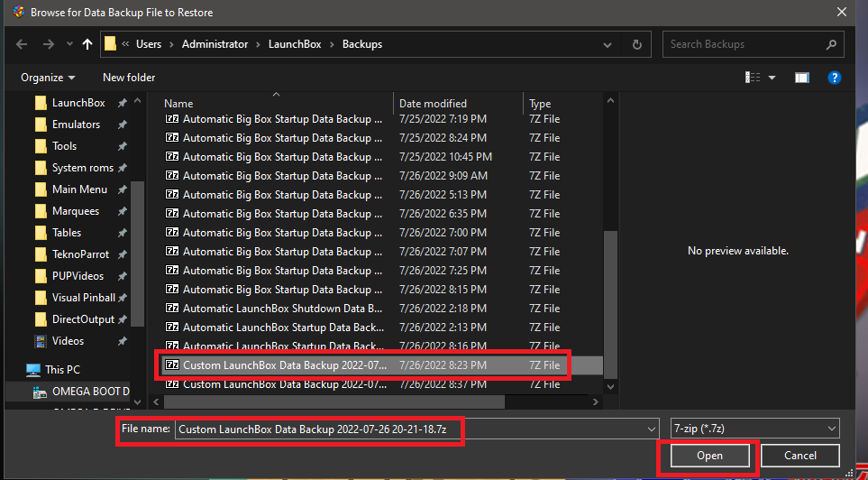Create a New folder
This screenshot has width=868, height=480.
(x=129, y=78)
